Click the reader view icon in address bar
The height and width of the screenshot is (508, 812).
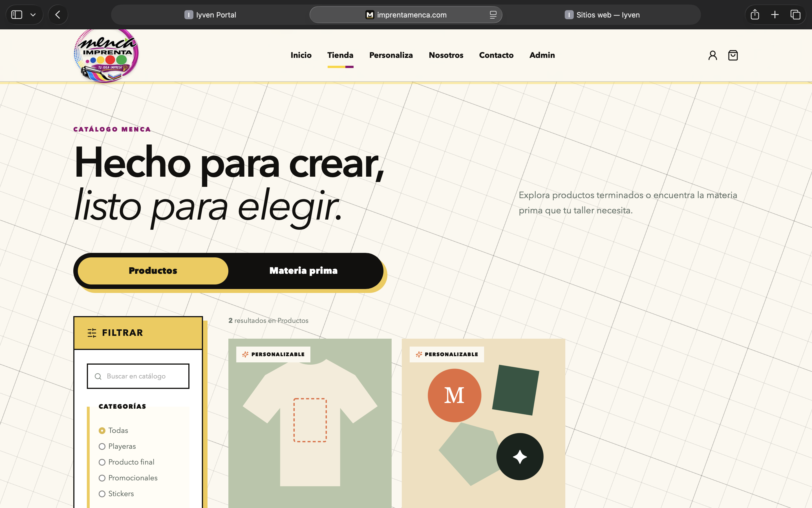pyautogui.click(x=493, y=15)
